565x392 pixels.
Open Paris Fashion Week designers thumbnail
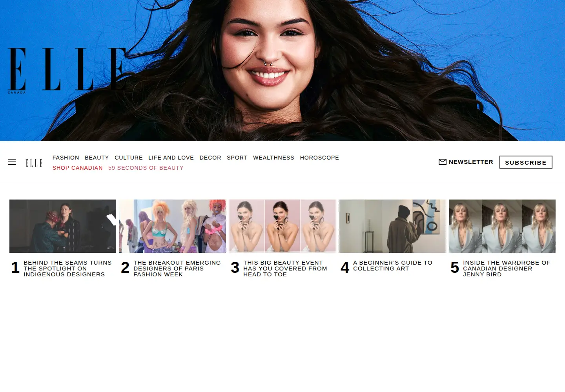click(x=173, y=226)
